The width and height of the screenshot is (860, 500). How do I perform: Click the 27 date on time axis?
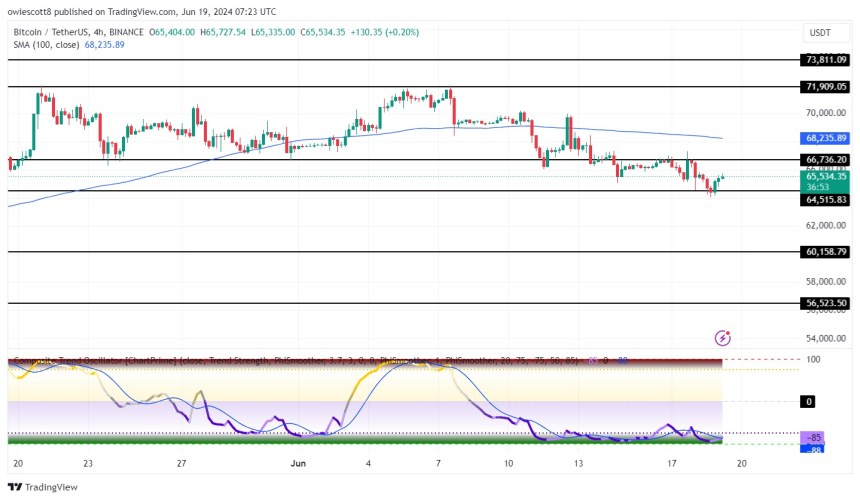click(x=181, y=463)
